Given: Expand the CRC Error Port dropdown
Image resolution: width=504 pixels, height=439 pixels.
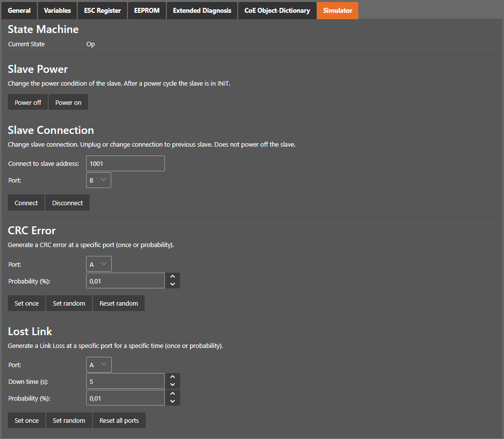Looking at the screenshot, I should tap(98, 264).
